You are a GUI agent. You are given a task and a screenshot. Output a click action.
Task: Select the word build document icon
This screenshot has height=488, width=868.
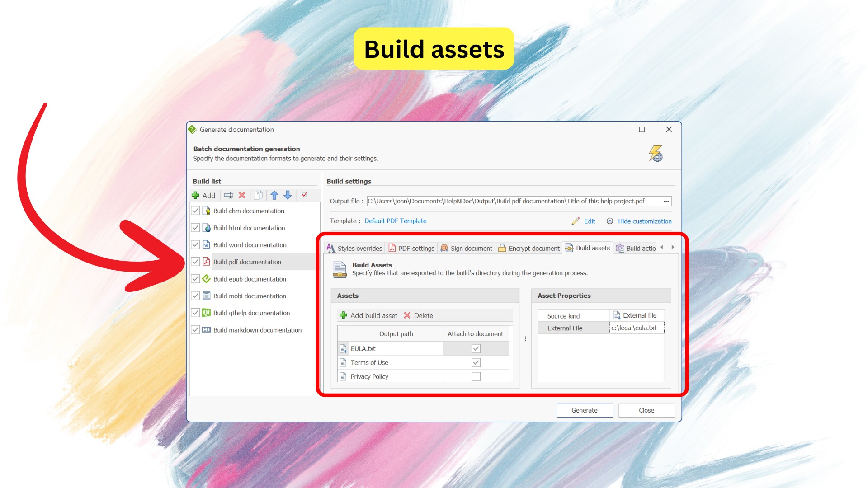coord(207,245)
